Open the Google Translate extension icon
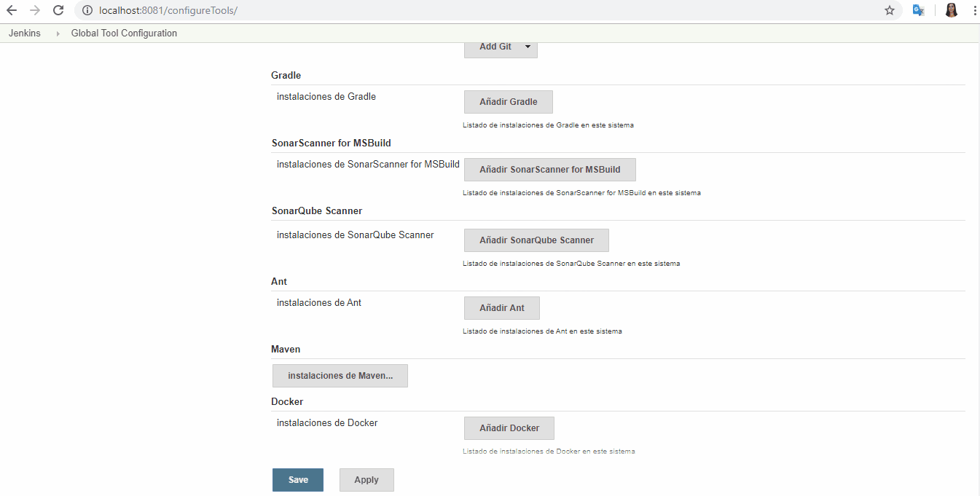The image size is (980, 496). 918,10
